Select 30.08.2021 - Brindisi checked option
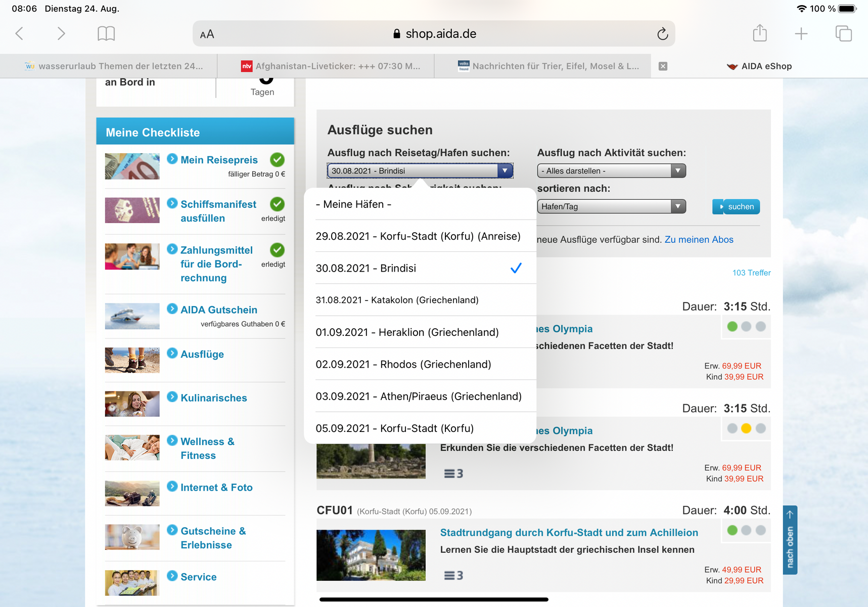868x607 pixels. 420,268
